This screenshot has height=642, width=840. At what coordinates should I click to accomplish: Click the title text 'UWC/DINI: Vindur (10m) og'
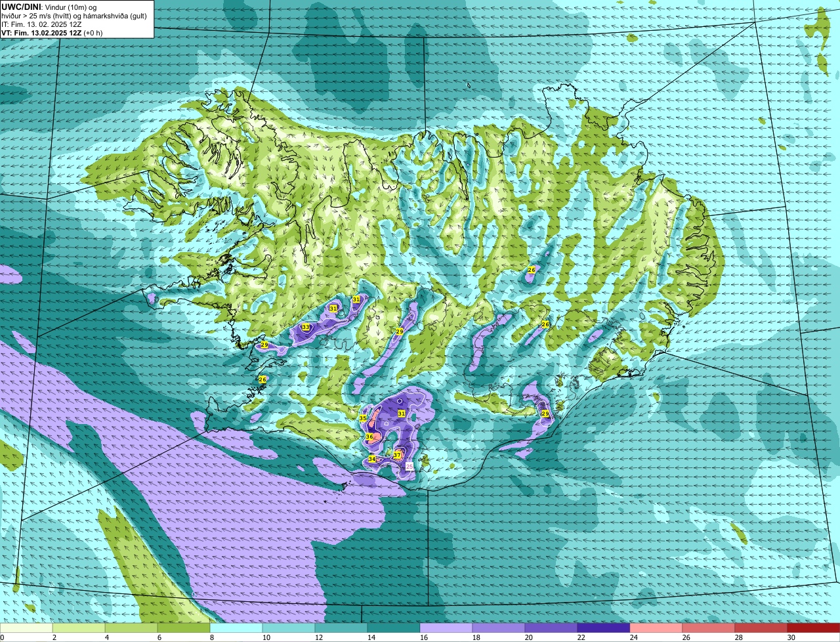[49, 7]
